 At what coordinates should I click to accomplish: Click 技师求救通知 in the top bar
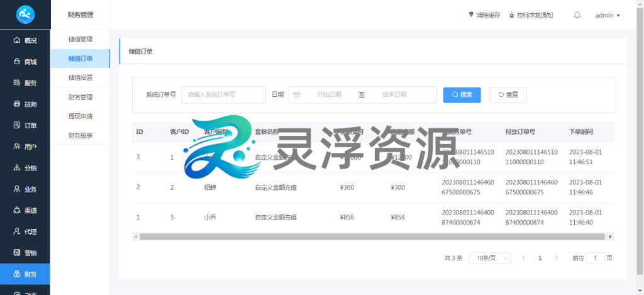(531, 15)
